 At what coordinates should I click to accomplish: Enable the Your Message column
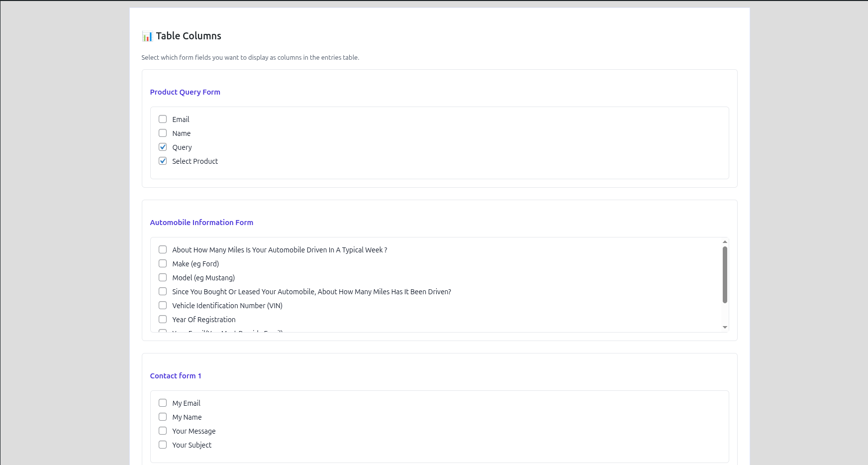[163, 431]
